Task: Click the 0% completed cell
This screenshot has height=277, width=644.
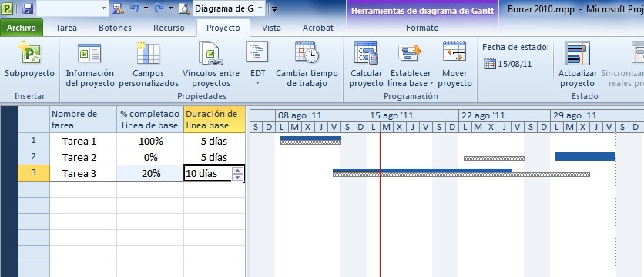Action: [150, 157]
